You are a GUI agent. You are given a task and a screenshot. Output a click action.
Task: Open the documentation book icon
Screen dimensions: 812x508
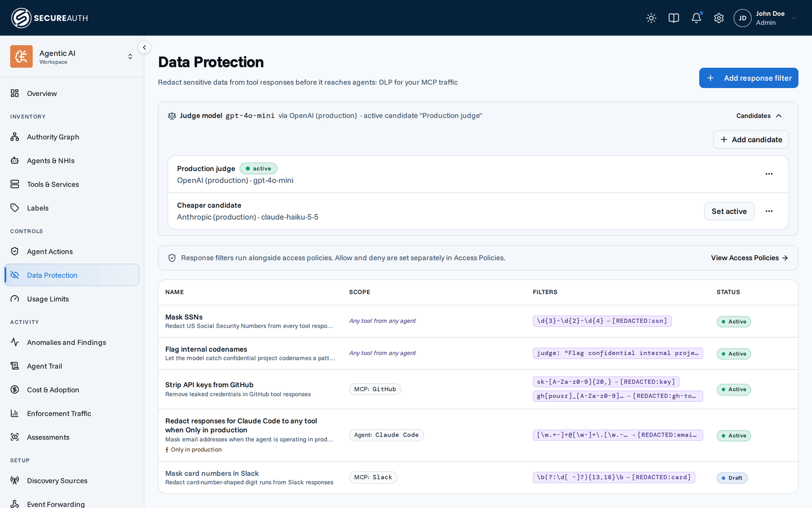(x=674, y=18)
